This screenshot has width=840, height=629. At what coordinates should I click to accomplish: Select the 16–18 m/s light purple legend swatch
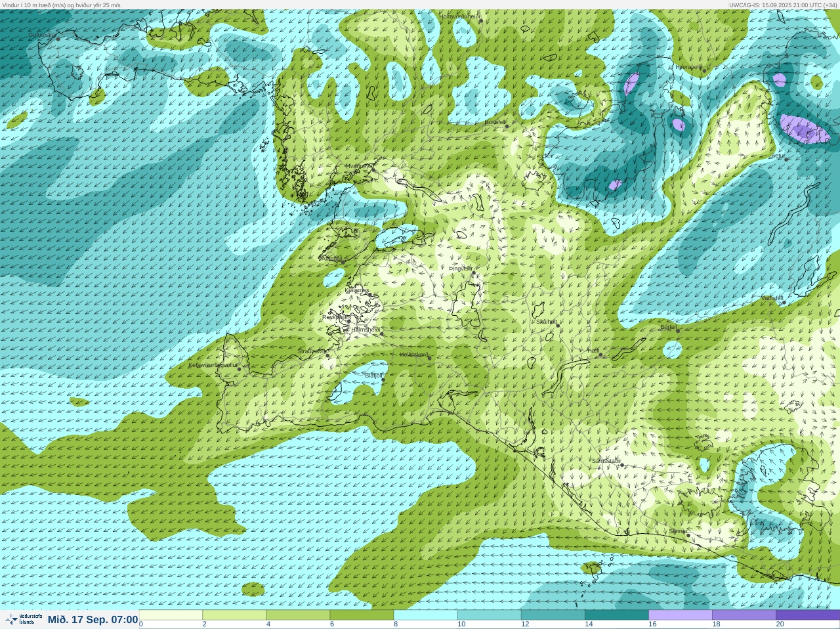[680, 615]
